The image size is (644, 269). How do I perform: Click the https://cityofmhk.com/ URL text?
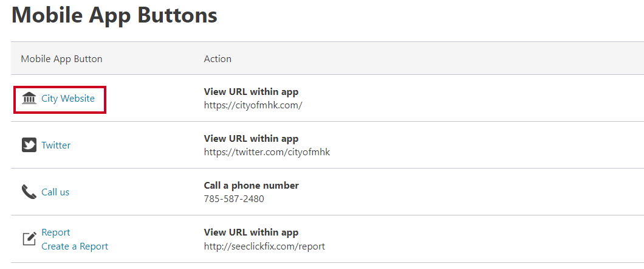(253, 105)
